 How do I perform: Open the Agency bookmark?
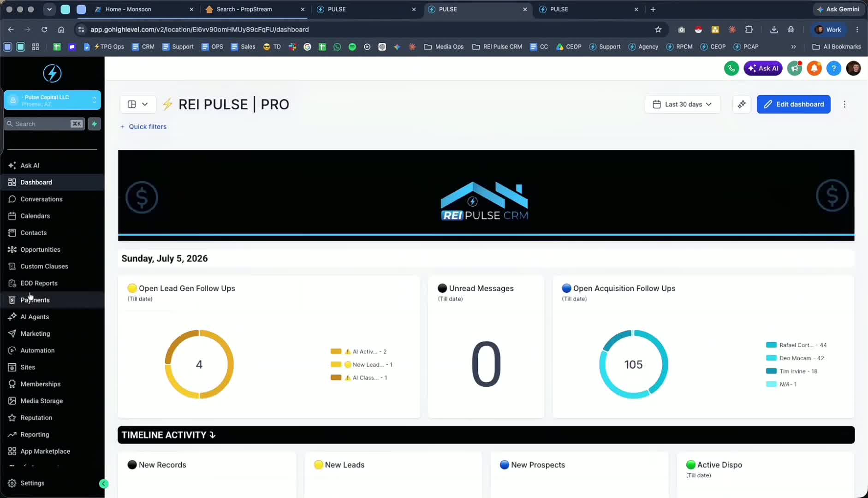click(643, 47)
